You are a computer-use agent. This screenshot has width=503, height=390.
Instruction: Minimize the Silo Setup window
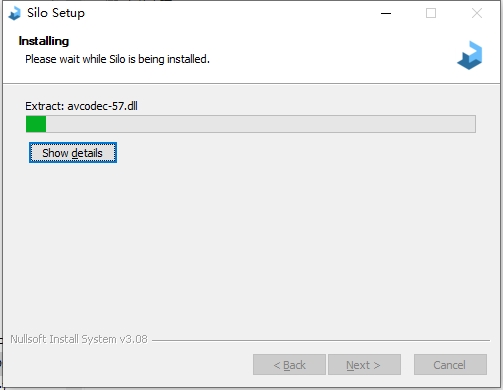pos(386,13)
